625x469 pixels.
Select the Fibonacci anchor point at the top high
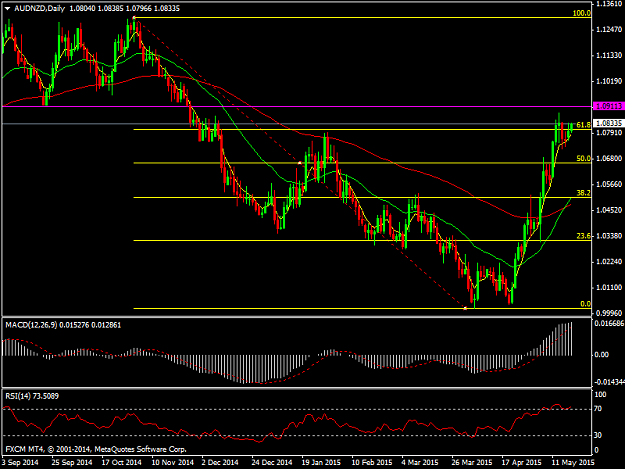[x=134, y=18]
